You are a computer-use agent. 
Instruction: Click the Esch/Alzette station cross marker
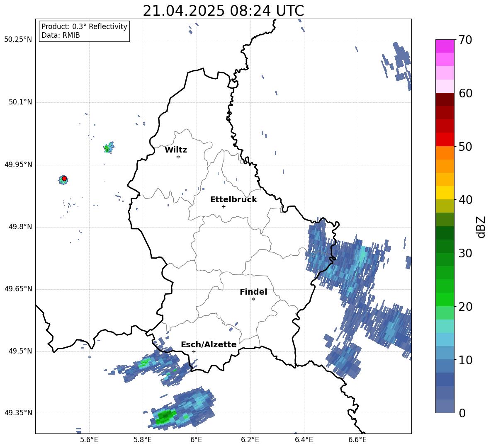click(x=194, y=351)
